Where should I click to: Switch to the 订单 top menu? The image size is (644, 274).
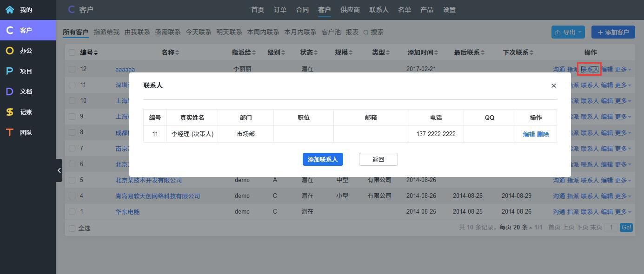tap(280, 10)
